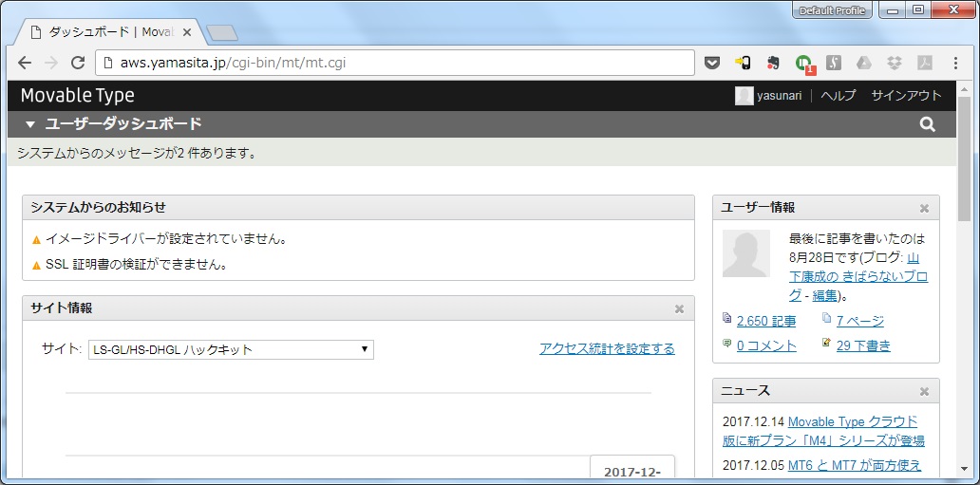Open the サイト dropdown LS-GL/HS-DHGL ハックキット
The image size is (980, 485).
(x=232, y=350)
